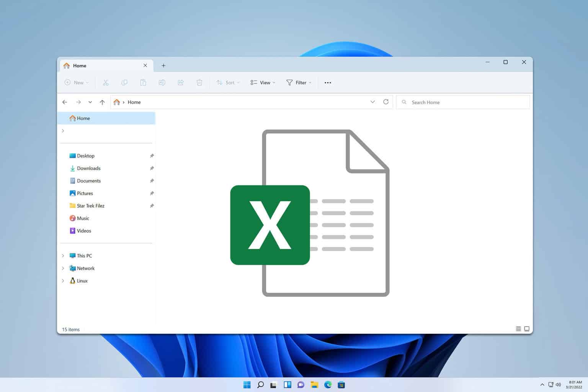Open File Explorer from taskbar
588x392 pixels.
(x=314, y=385)
